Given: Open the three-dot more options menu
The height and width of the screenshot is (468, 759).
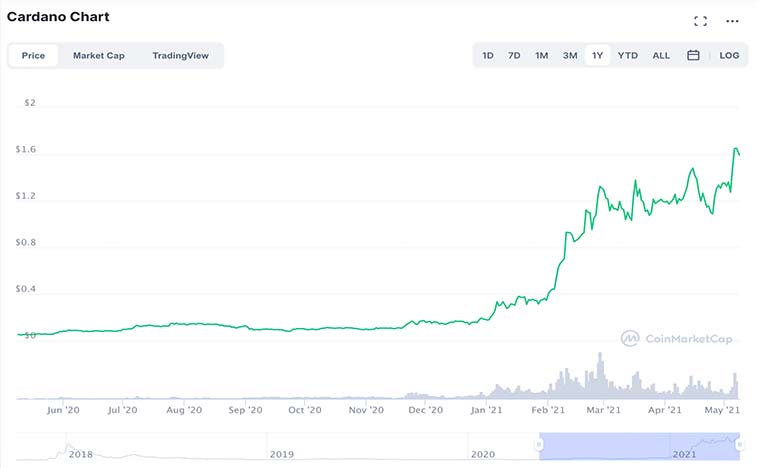Looking at the screenshot, I should (732, 20).
